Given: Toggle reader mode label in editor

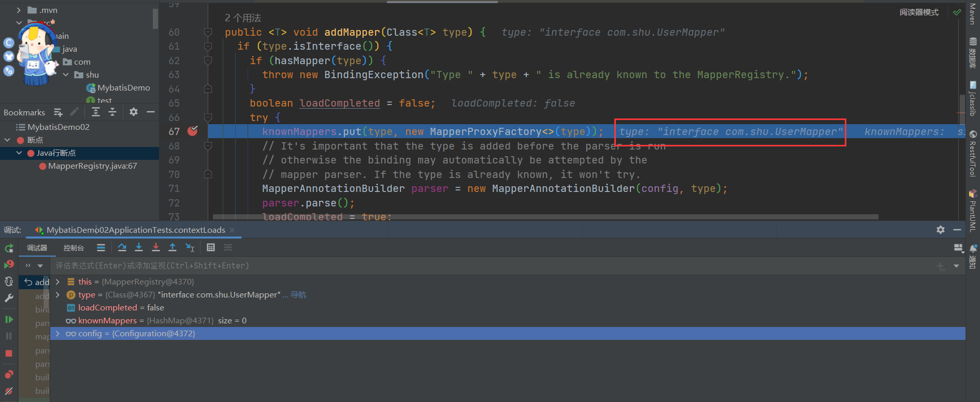Looking at the screenshot, I should (918, 12).
